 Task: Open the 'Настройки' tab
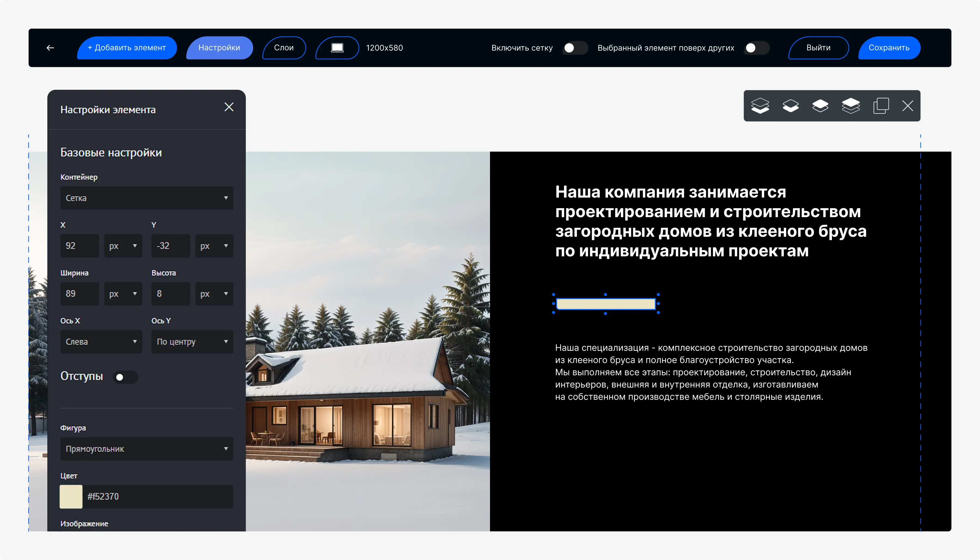[219, 47]
